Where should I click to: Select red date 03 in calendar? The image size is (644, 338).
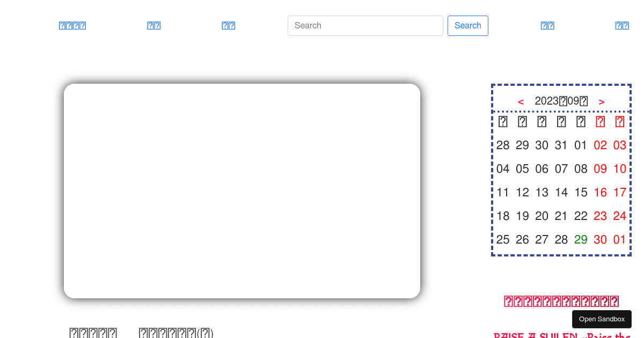pos(620,145)
